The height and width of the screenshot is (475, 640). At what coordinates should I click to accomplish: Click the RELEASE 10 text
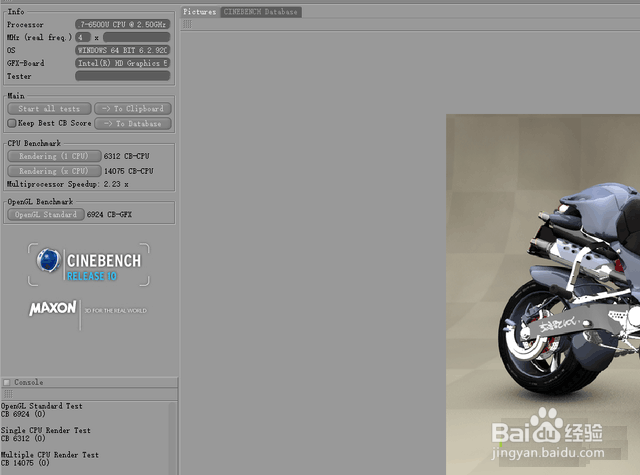point(92,276)
